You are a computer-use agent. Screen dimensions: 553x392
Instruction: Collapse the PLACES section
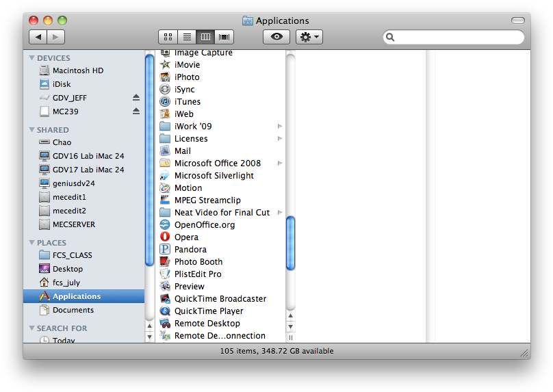pyautogui.click(x=31, y=243)
